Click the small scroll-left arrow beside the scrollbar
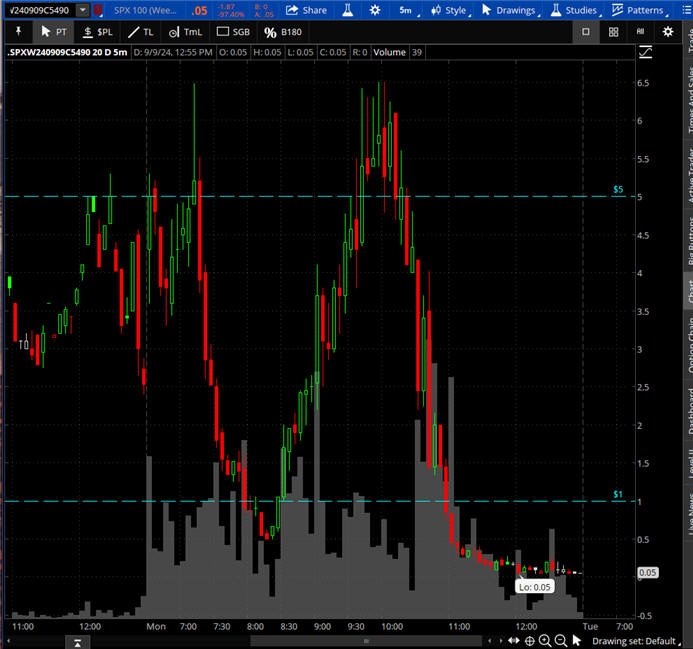The image size is (693, 649). (x=490, y=641)
